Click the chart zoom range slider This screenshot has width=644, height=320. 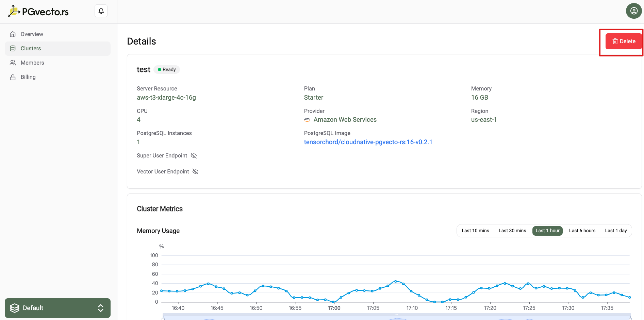[x=397, y=317]
